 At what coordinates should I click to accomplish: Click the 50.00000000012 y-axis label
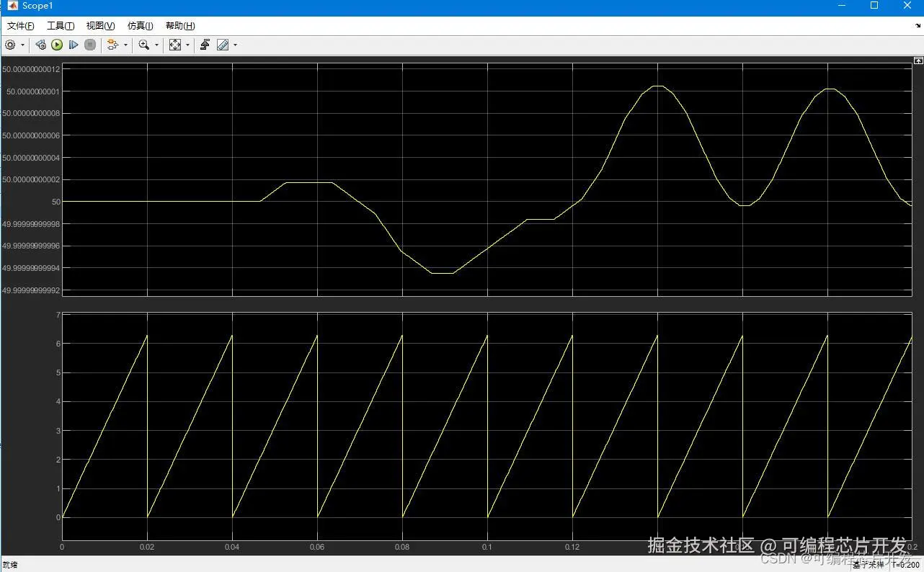(x=31, y=69)
